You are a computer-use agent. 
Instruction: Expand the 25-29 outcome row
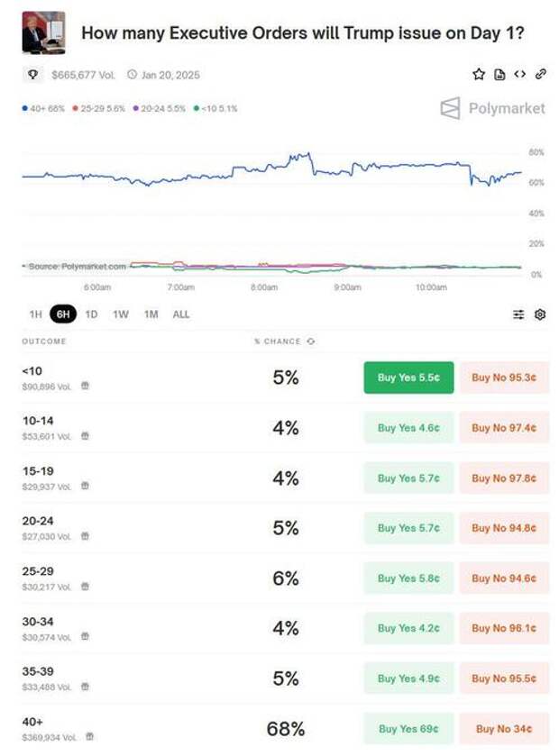point(135,578)
